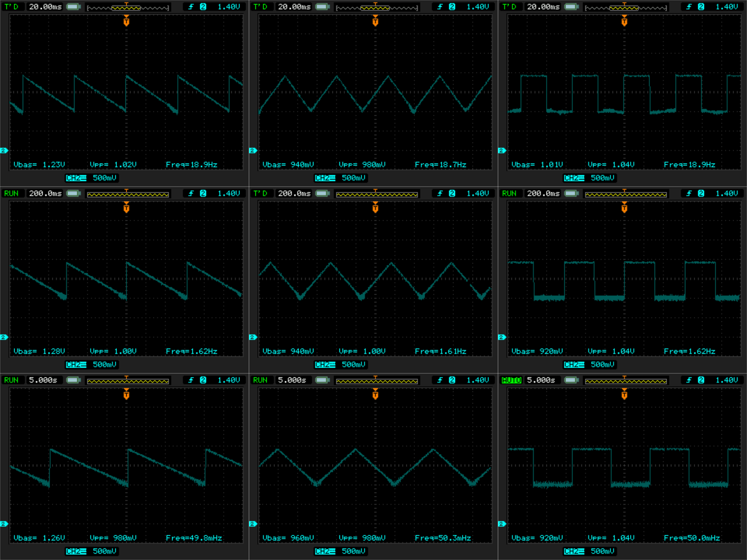Viewport: 747px width, 560px height.
Task: Click orange T trigger marker in 18.7Hz panel
Action: tap(375, 21)
